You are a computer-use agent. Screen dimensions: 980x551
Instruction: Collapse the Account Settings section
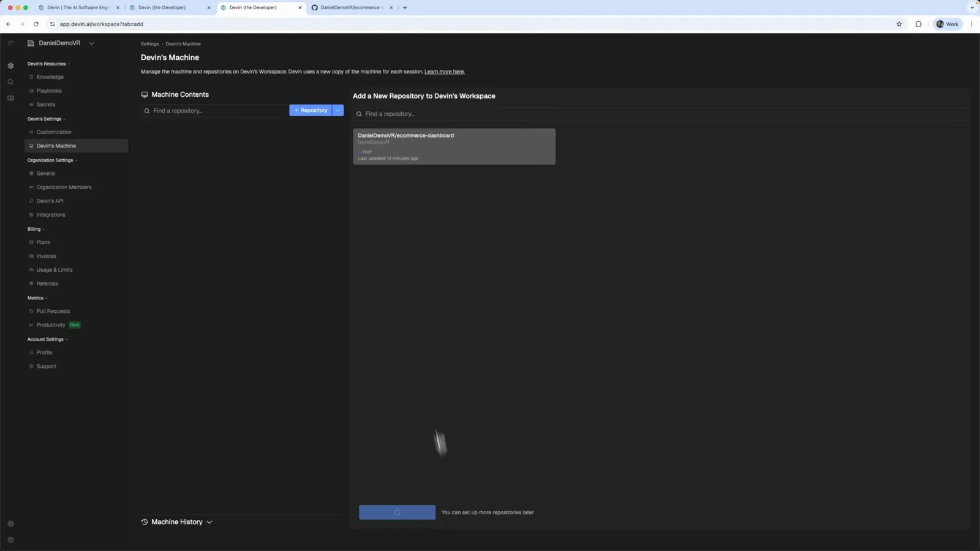[x=47, y=339]
